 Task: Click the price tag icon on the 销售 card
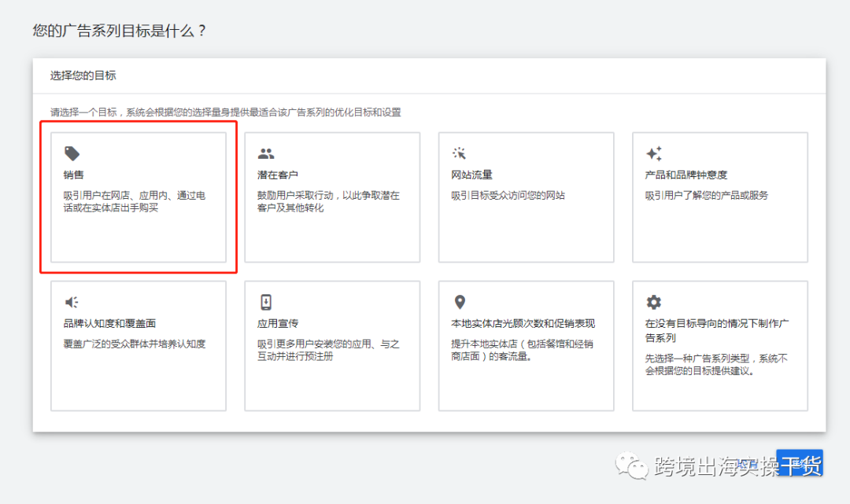point(72,153)
